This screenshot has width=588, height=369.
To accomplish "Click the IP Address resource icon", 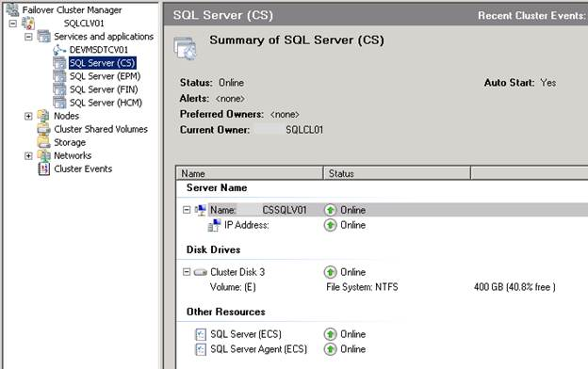I will coord(215,225).
